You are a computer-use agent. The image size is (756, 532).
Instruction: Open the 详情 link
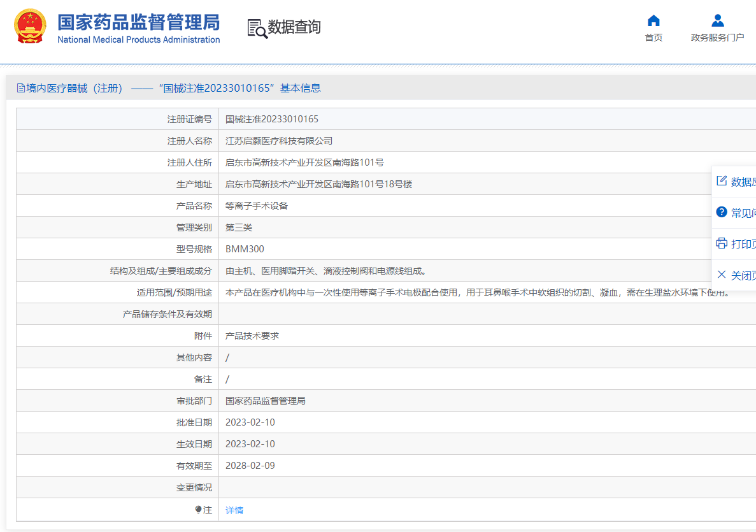tap(234, 510)
